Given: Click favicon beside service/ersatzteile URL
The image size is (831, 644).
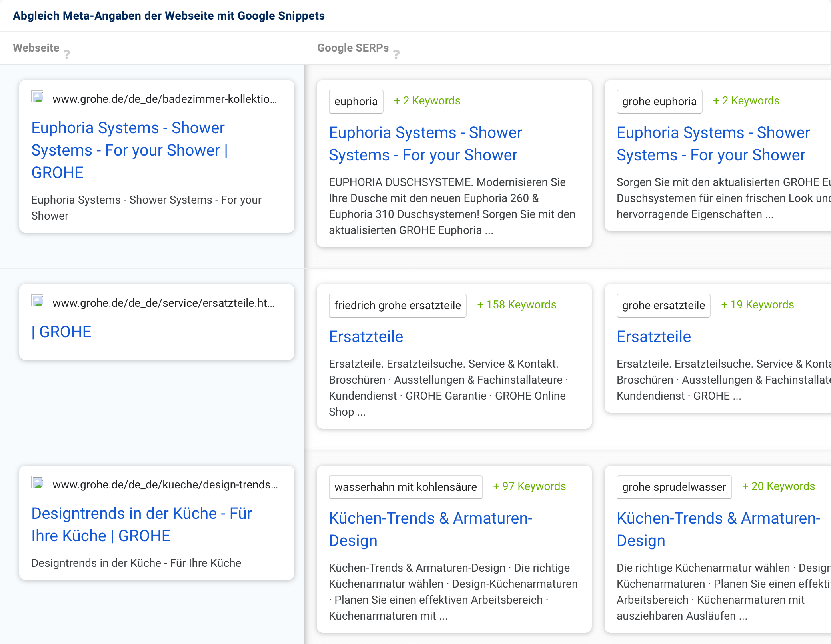Looking at the screenshot, I should coord(38,301).
